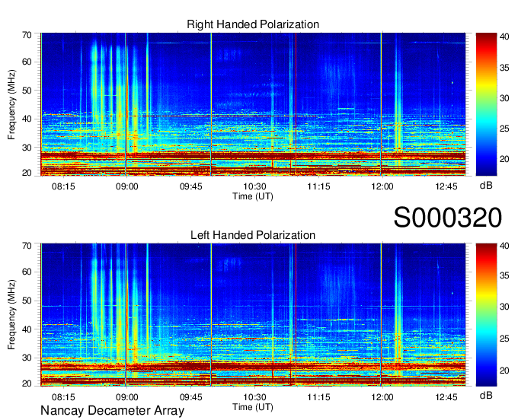Click the 09:45 tick label under upper plot
The image size is (518, 420).
pyautogui.click(x=191, y=186)
